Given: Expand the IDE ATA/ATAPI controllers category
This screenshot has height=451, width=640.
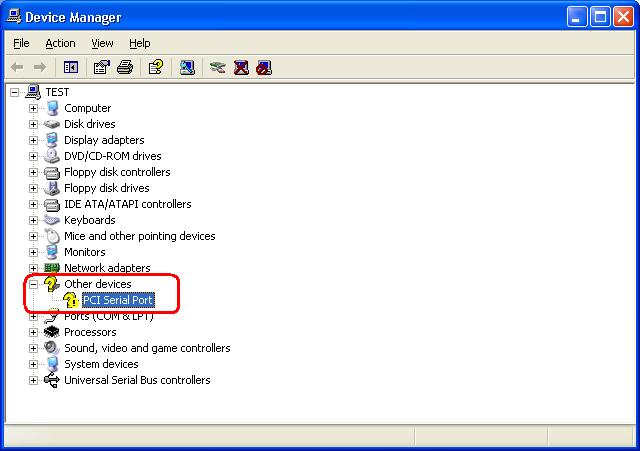Looking at the screenshot, I should coord(33,204).
